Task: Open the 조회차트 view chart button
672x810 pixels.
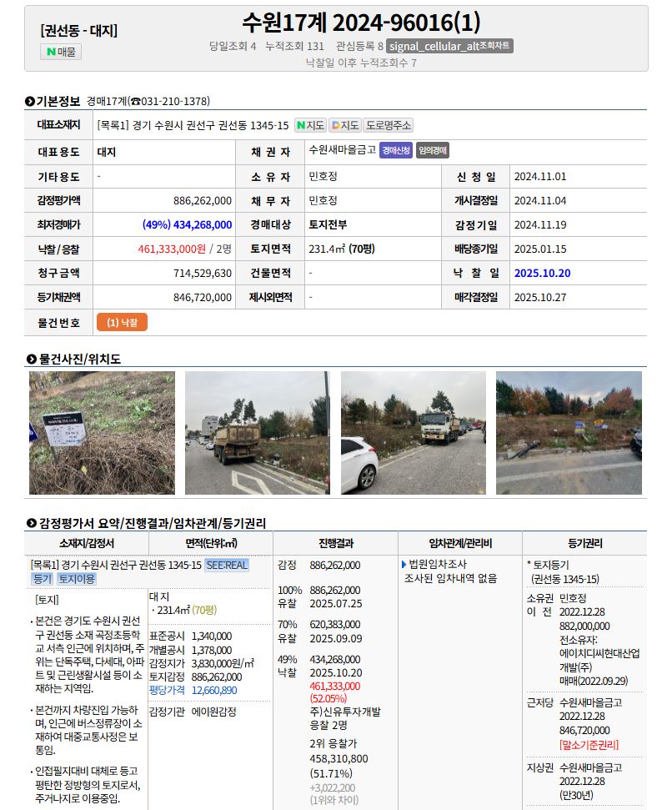Action: [449, 46]
